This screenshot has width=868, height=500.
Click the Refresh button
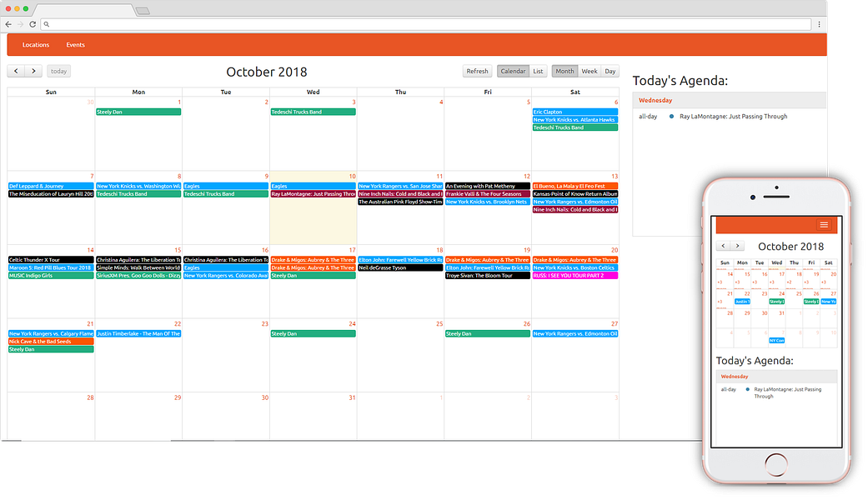pyautogui.click(x=477, y=71)
